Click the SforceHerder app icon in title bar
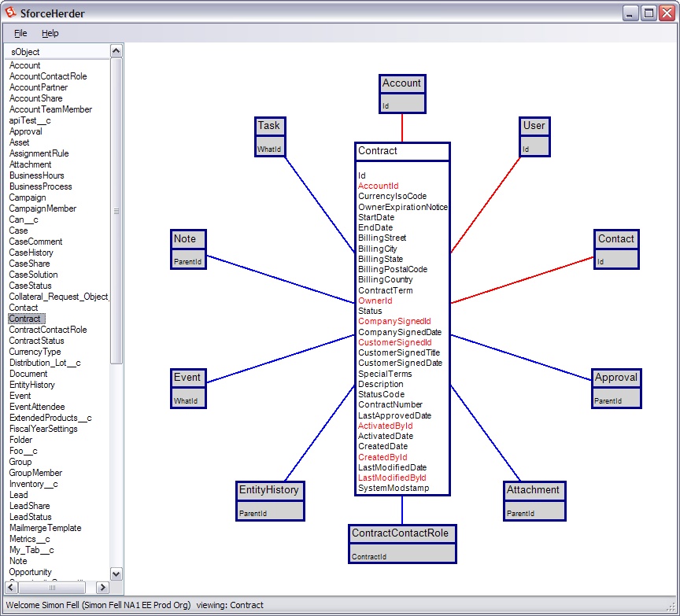This screenshot has width=680, height=616. coord(11,13)
